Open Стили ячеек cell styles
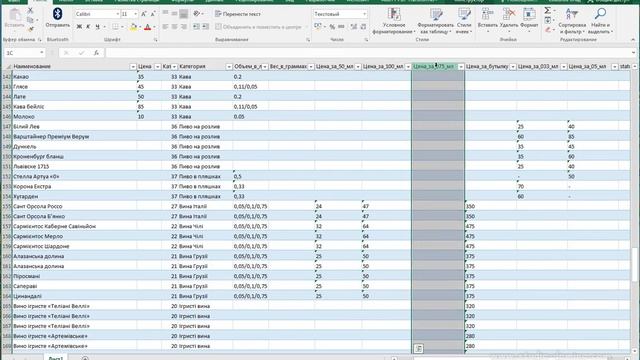Screen dimensions: 640x360 464,20
